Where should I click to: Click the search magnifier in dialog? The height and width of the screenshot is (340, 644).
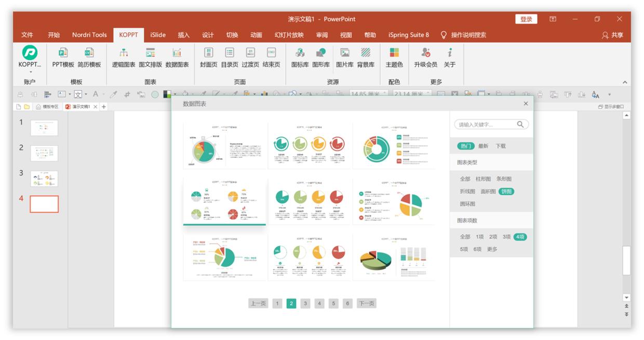click(520, 125)
